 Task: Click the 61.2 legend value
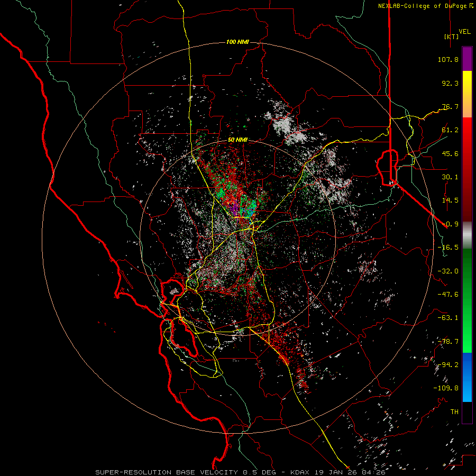pos(450,130)
